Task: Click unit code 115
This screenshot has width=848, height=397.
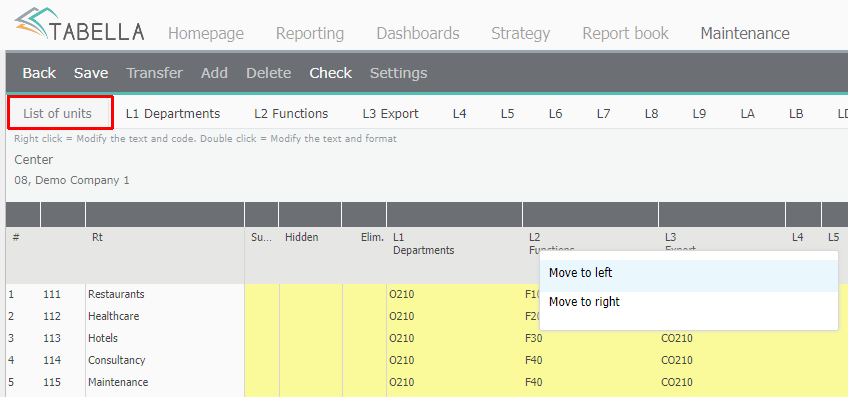Action: click(52, 382)
